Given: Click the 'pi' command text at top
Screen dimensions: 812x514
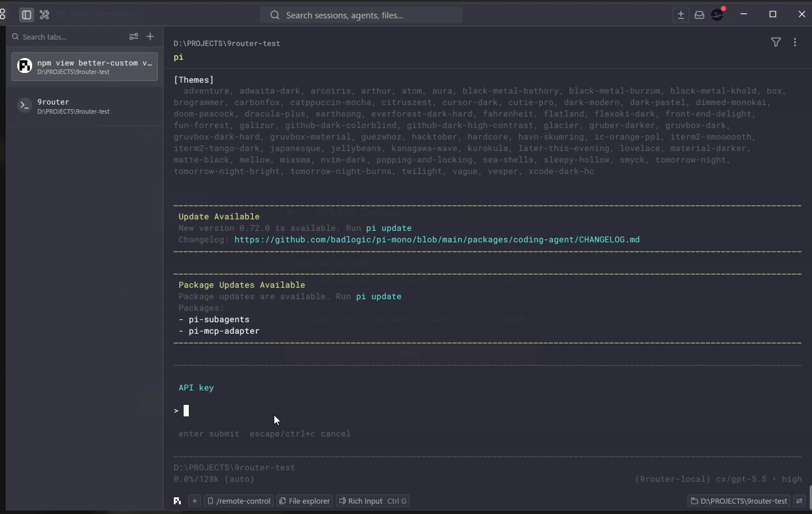Looking at the screenshot, I should pos(178,57).
